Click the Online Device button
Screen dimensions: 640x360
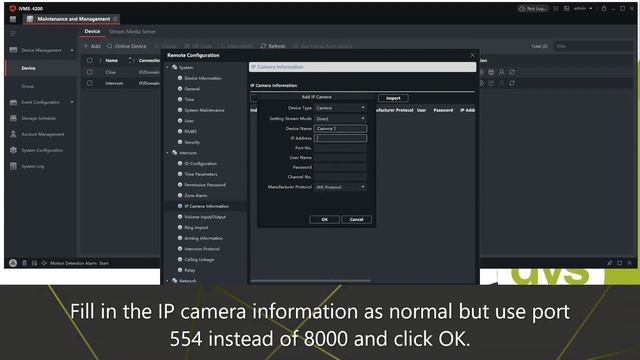click(127, 46)
